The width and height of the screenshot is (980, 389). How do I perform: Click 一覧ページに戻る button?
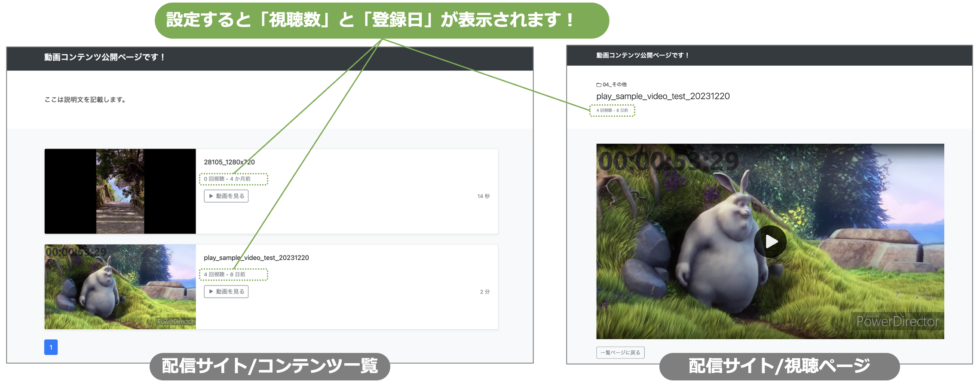point(620,353)
